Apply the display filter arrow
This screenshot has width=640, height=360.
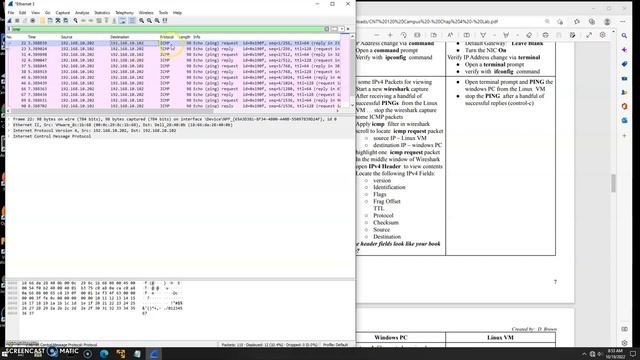(334, 29)
